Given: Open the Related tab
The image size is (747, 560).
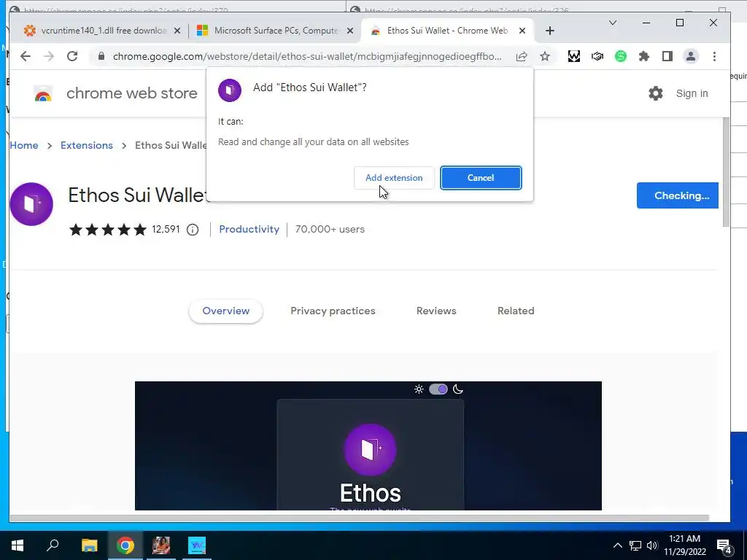Looking at the screenshot, I should (x=516, y=311).
